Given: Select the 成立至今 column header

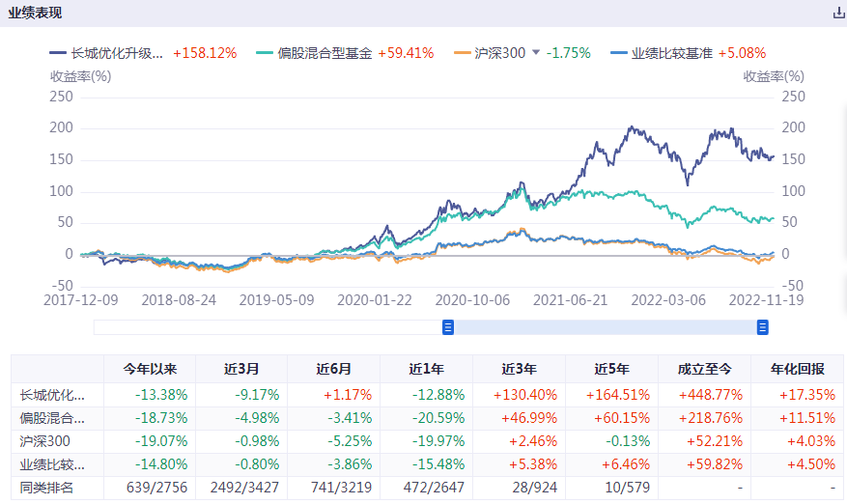Looking at the screenshot, I should (x=705, y=369).
